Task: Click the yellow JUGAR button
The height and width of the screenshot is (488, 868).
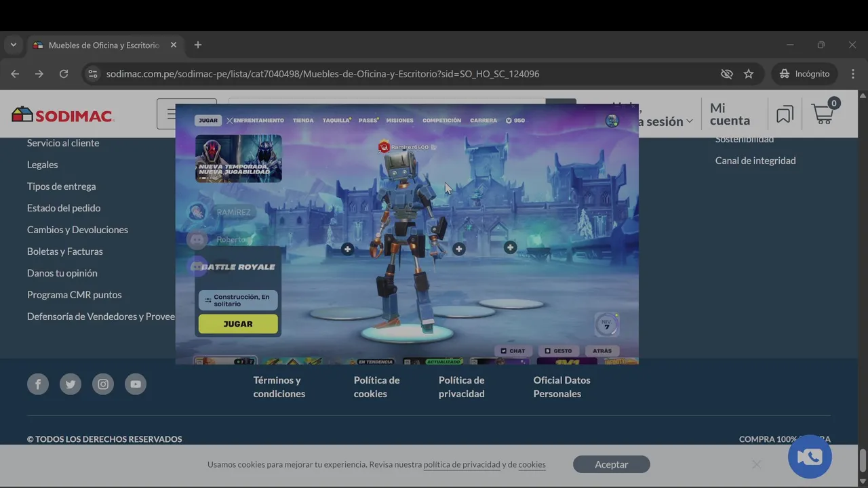Action: (238, 324)
